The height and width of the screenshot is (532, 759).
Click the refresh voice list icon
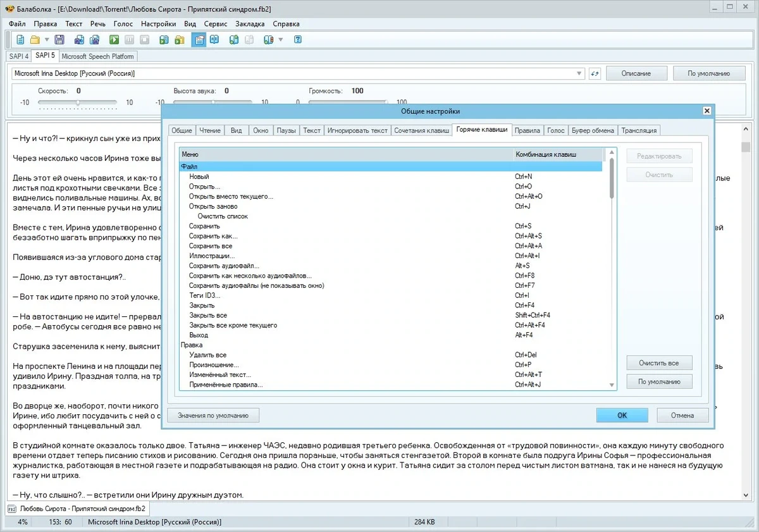pos(595,73)
